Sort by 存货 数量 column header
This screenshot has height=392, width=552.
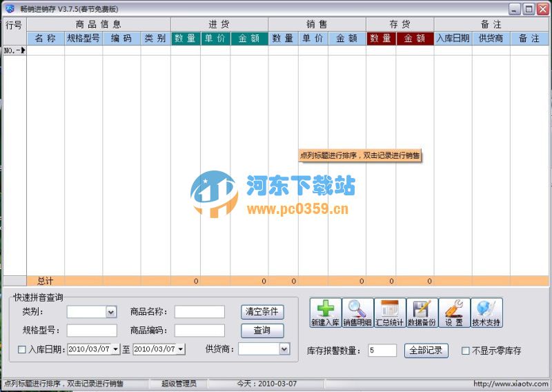(381, 39)
